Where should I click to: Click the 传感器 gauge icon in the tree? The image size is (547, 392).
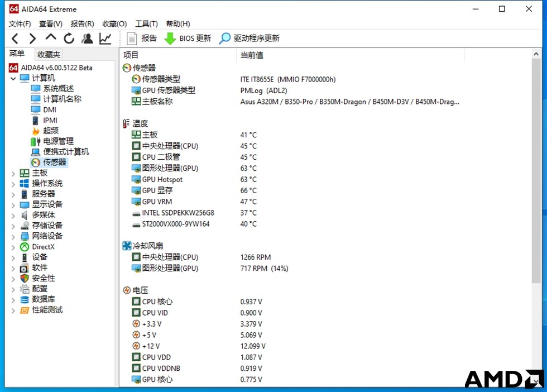(x=35, y=162)
